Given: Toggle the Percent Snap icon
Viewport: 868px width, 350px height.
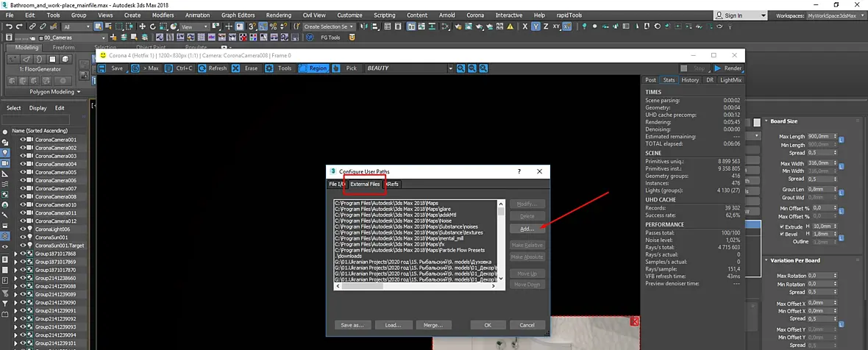Looking at the screenshot, I should tap(273, 26).
